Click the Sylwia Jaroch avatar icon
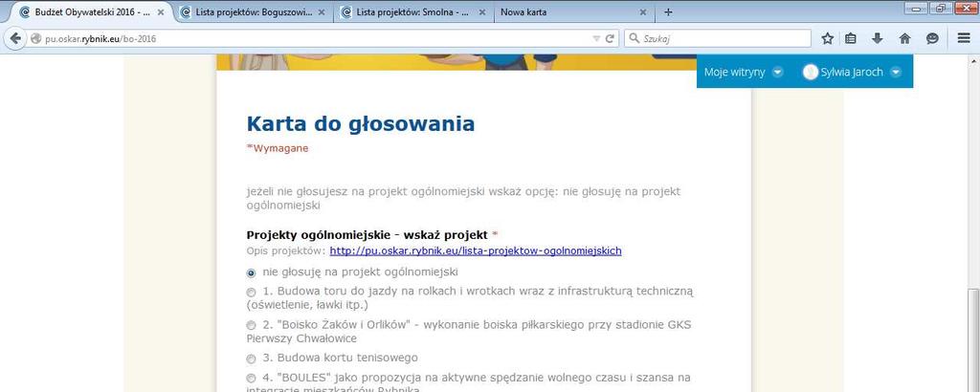Screen dimensions: 980x392 click(x=810, y=72)
